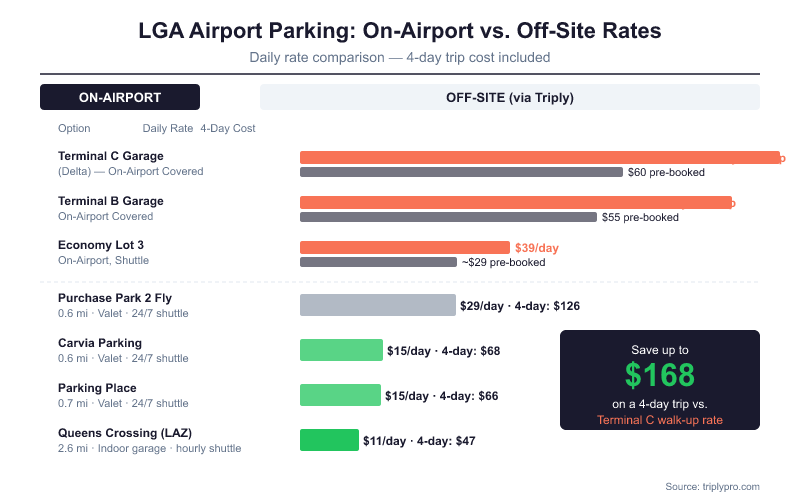Click the Queens Crossing (LAZ) label

pos(125,433)
